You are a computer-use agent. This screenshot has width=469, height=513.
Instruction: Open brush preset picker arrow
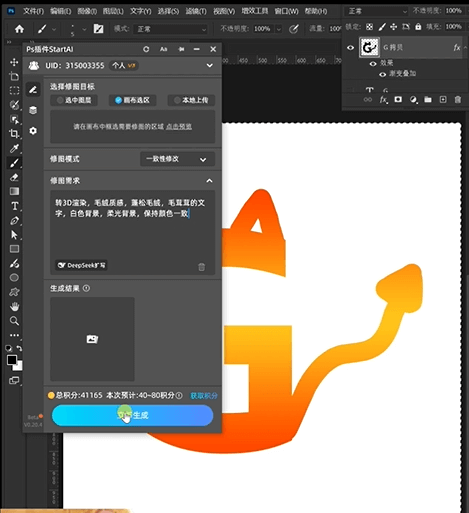[x=84, y=30]
